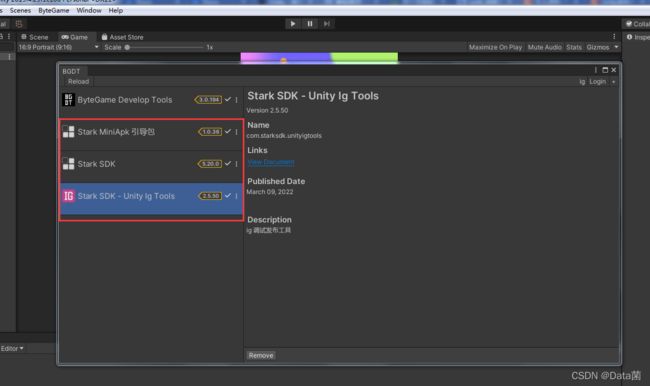This screenshot has height=386, width=650.
Task: Open the 16:9 Portrait aspect dropdown
Action: pyautogui.click(x=58, y=47)
